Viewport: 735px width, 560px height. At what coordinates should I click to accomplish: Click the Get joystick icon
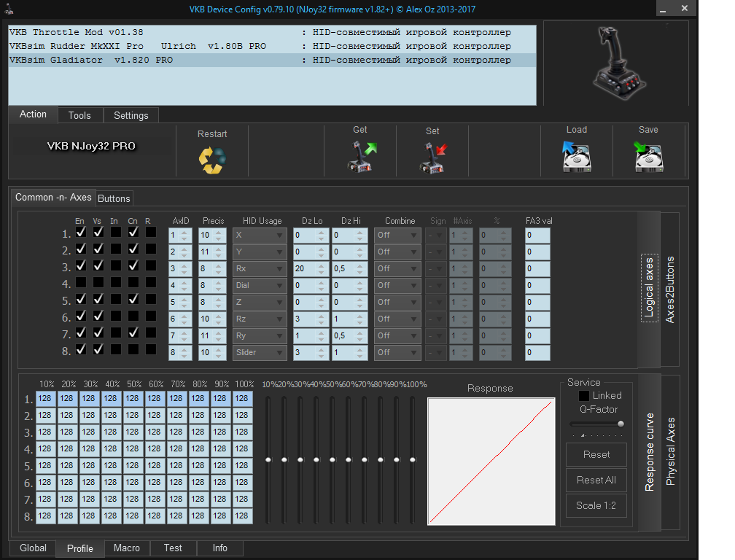coord(362,157)
